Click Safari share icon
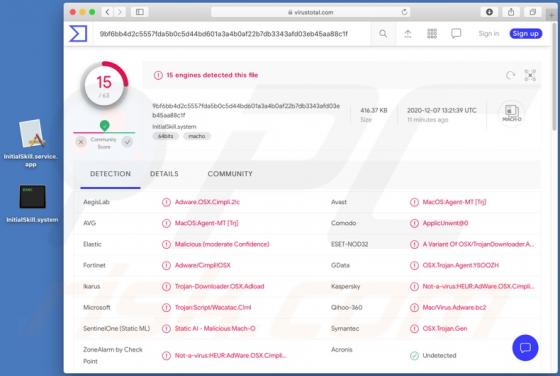The image size is (560, 376). tap(511, 12)
